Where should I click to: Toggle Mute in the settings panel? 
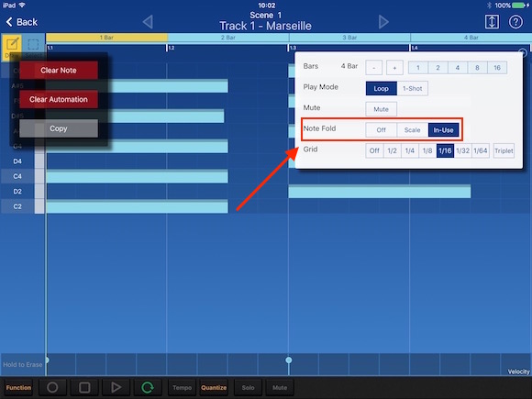click(381, 109)
